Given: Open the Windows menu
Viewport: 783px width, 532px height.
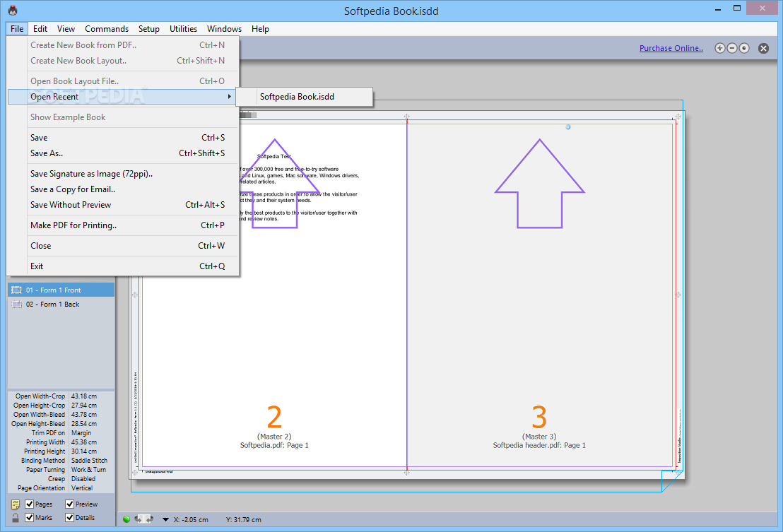Looking at the screenshot, I should coord(224,28).
